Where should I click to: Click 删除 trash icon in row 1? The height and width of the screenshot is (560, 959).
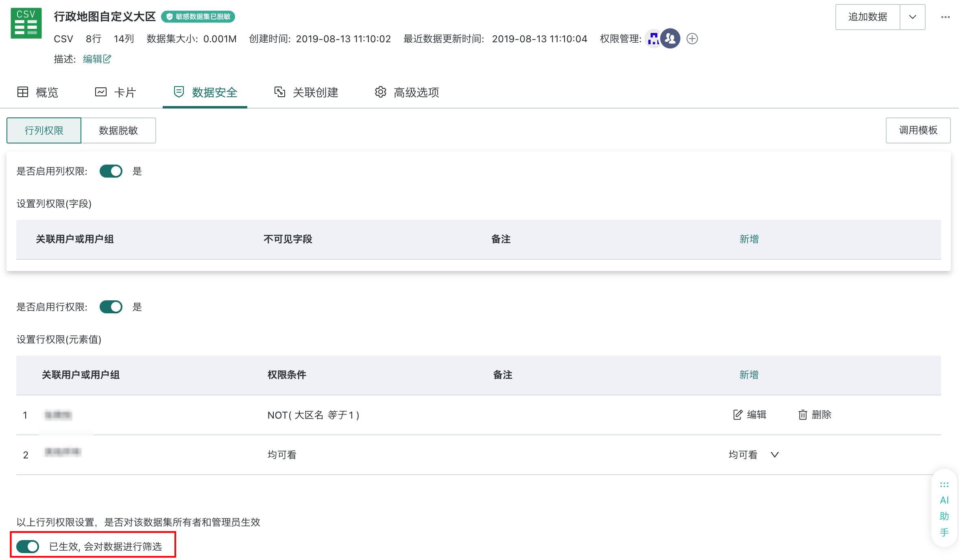pyautogui.click(x=802, y=415)
